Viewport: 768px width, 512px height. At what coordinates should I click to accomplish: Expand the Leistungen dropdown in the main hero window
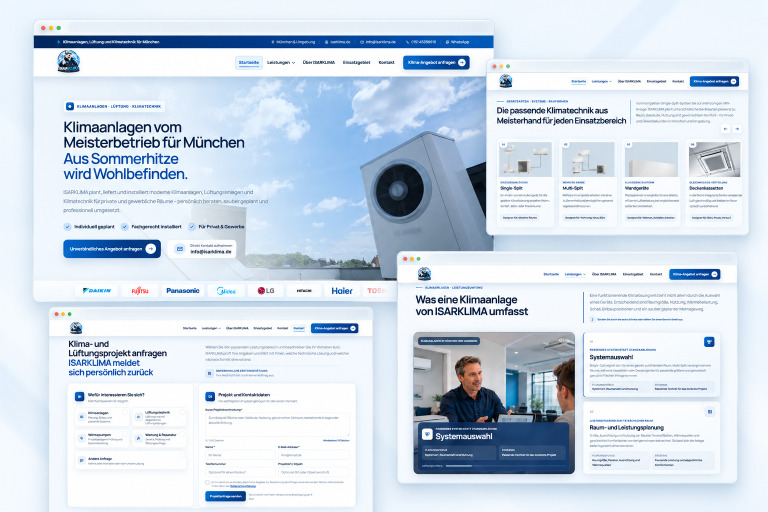pyautogui.click(x=281, y=63)
